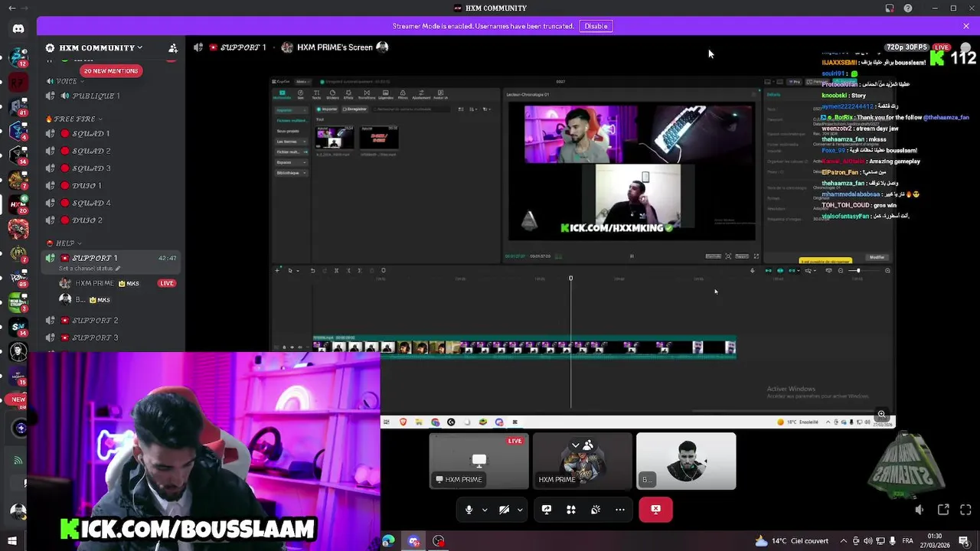Click Modifier button in shared editor details
Screen dimensions: 980x551
tap(877, 257)
